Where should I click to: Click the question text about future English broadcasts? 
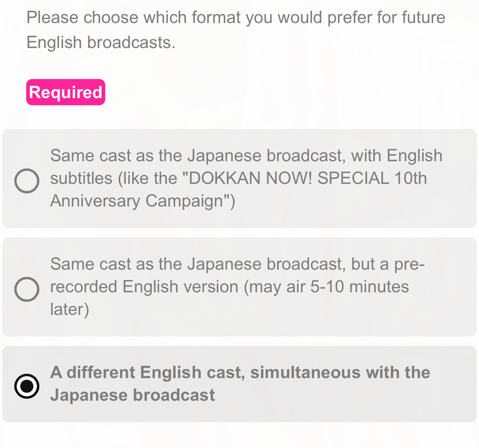pos(236,30)
